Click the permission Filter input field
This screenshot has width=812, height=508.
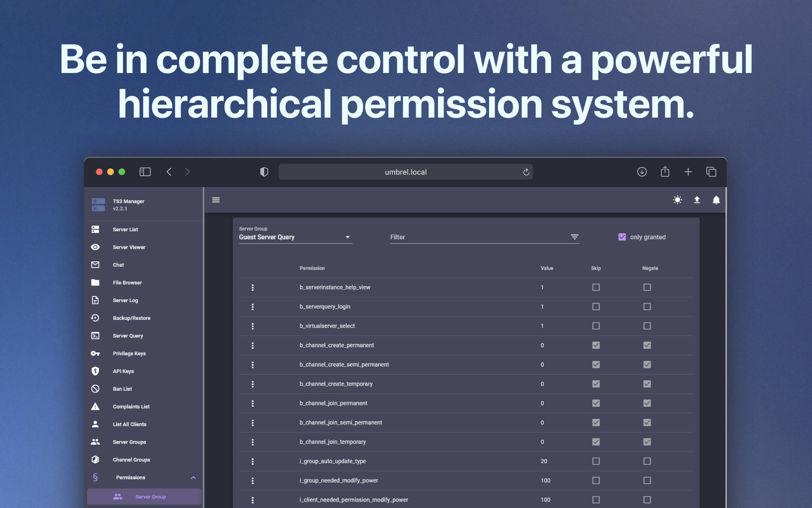(x=477, y=237)
